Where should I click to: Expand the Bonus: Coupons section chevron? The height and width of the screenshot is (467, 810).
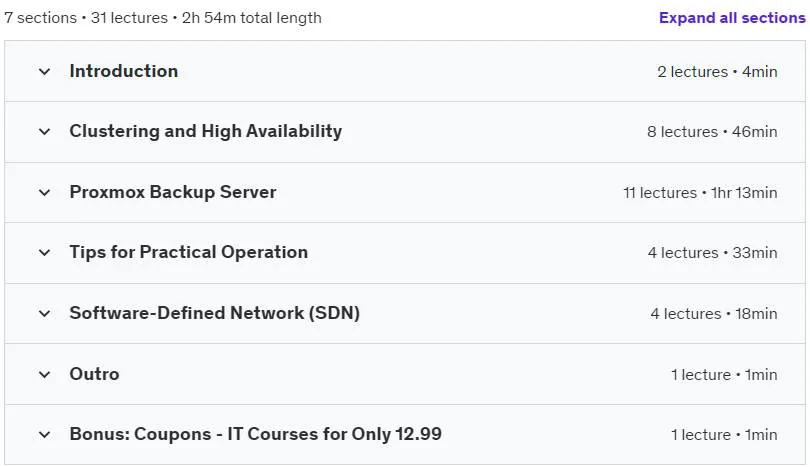click(44, 434)
